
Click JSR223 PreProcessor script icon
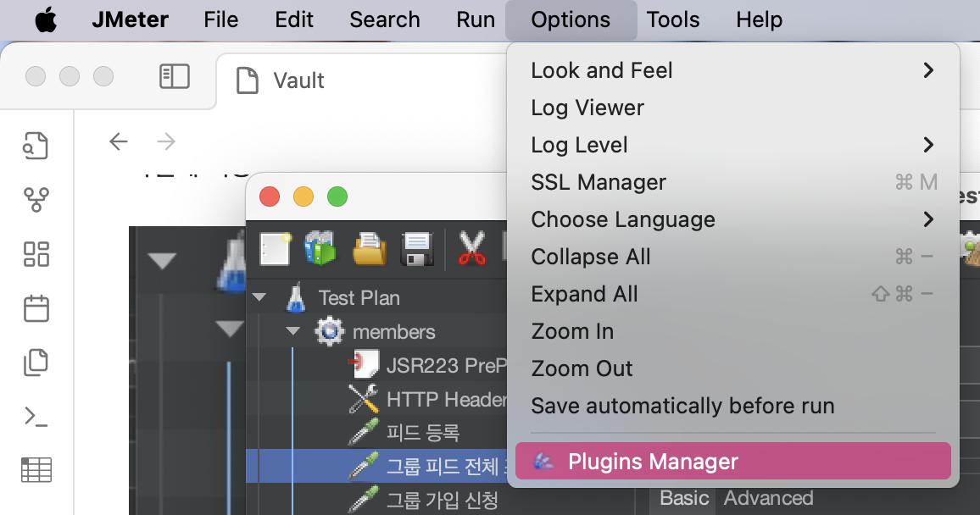[x=364, y=364]
